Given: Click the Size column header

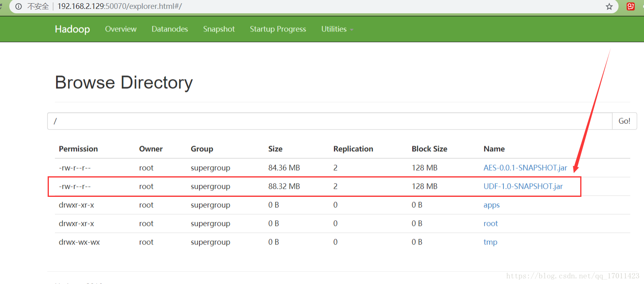Looking at the screenshot, I should (x=275, y=149).
